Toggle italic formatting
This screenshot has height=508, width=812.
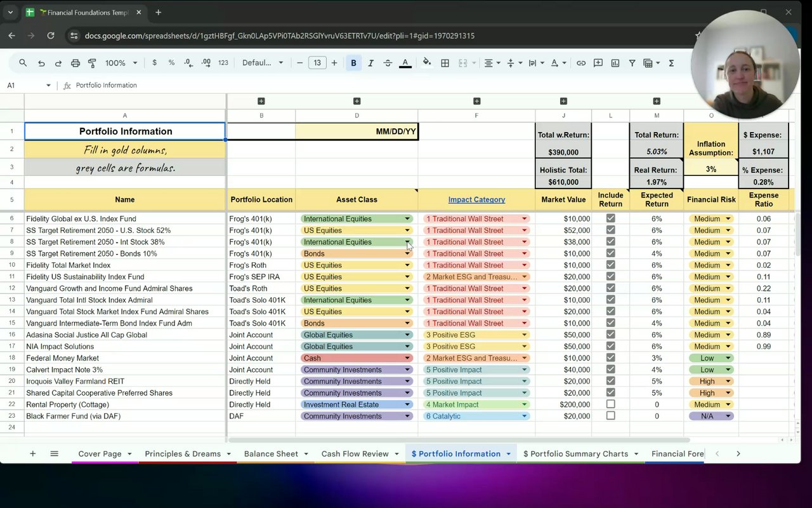pos(370,63)
